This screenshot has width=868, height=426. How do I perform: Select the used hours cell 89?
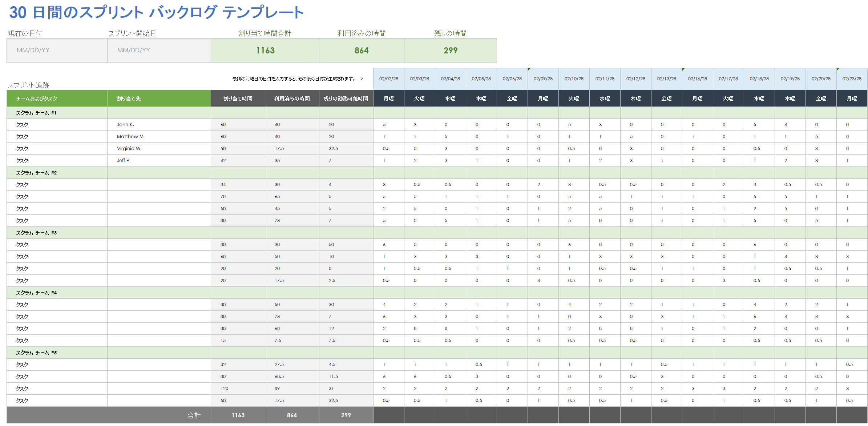coord(292,389)
